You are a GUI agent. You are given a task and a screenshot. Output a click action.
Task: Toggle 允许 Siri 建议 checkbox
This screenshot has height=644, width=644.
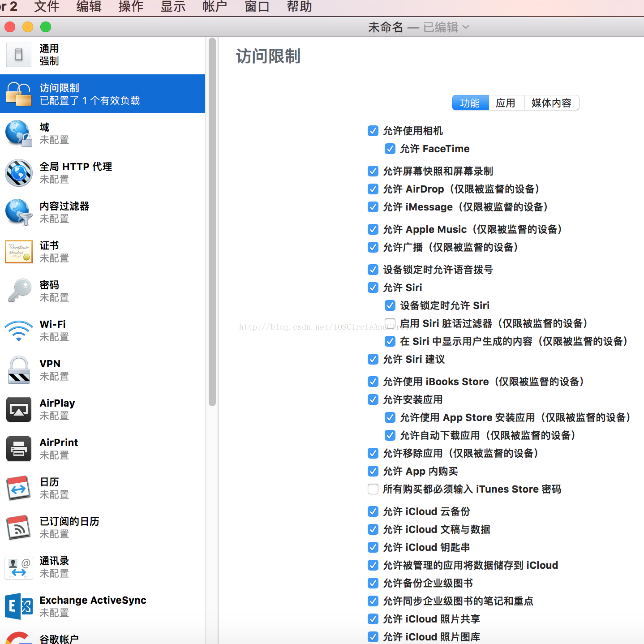click(373, 359)
